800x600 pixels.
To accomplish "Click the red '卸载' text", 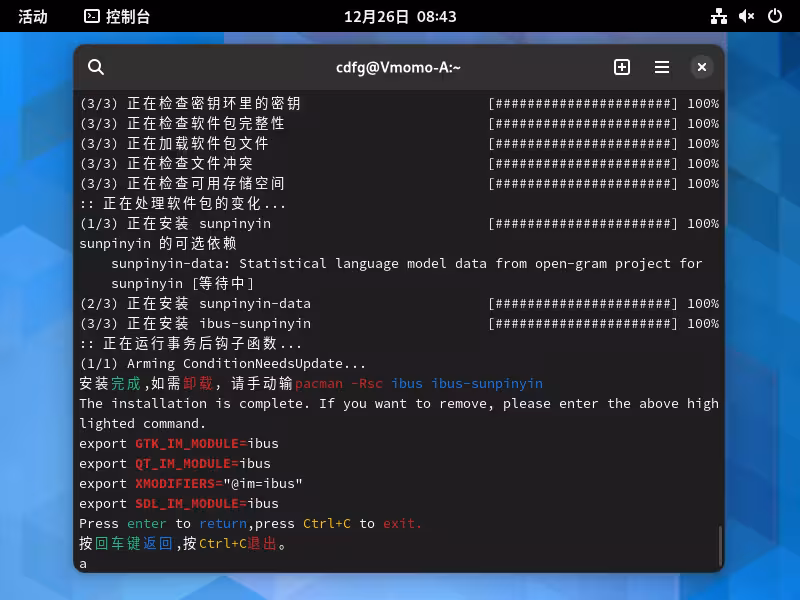I will [x=198, y=384].
